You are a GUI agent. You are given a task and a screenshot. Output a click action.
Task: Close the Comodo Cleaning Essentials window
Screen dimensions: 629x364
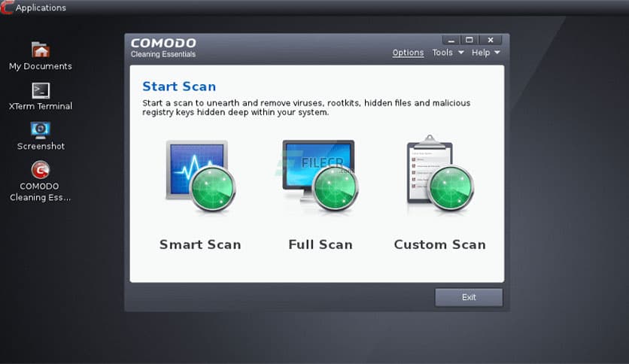point(491,40)
